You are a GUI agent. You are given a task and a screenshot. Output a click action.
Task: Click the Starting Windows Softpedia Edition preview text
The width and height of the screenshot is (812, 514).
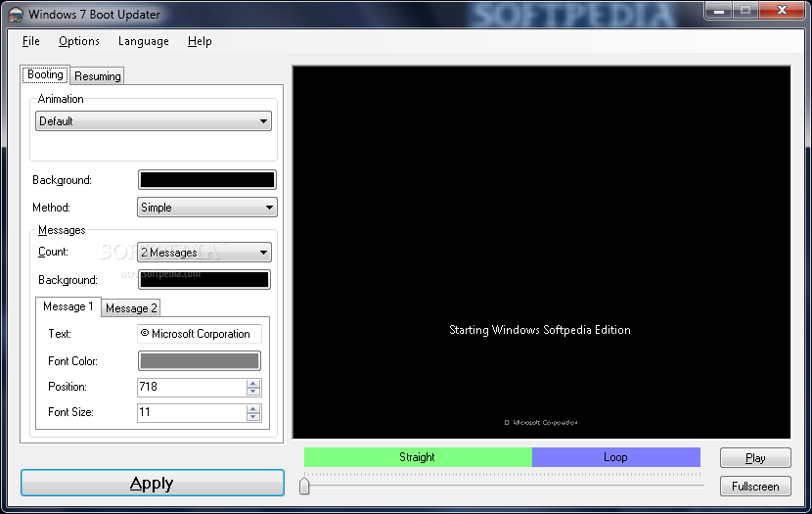(x=540, y=330)
